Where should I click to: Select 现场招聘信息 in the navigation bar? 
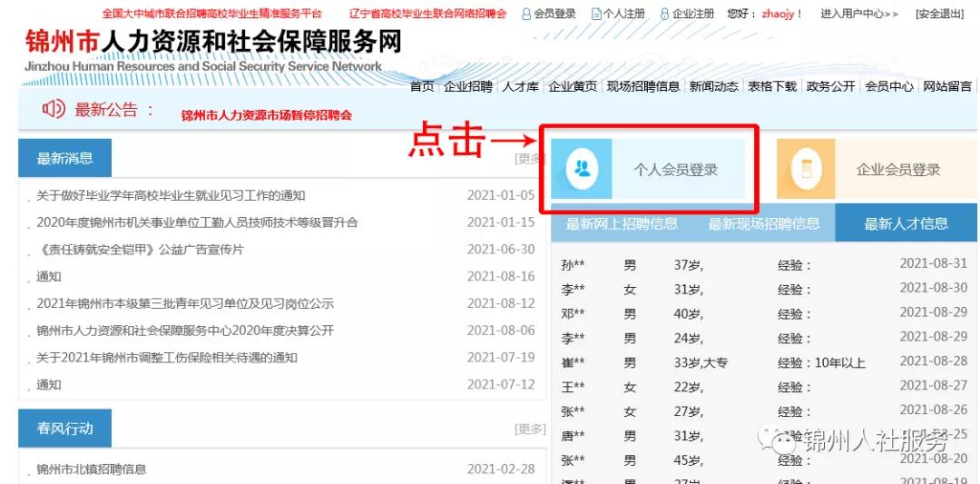(643, 87)
